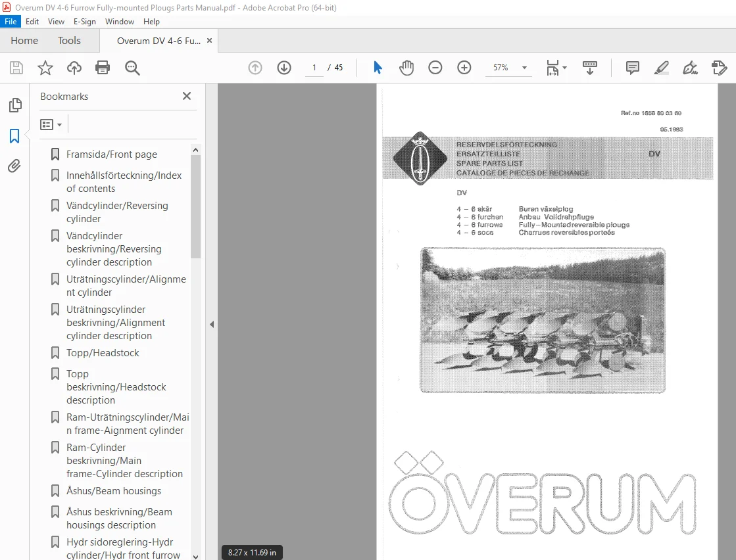
Task: Open Framsida/Front page bookmark
Action: click(x=112, y=154)
